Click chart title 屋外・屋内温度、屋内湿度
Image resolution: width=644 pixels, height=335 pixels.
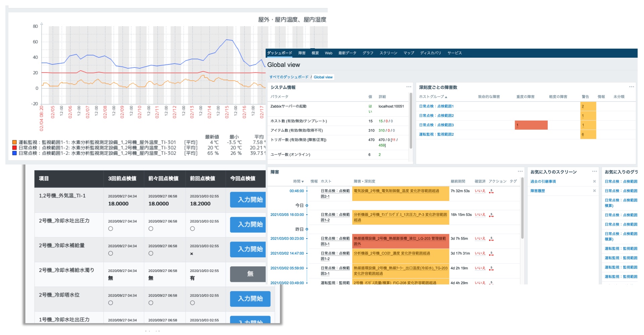pos(292,19)
